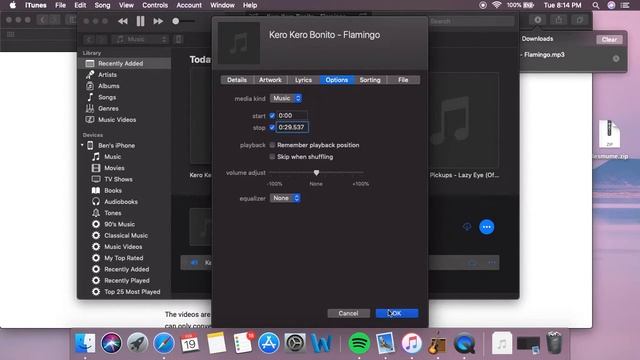
Task: Switch to the File tab
Action: 403,80
